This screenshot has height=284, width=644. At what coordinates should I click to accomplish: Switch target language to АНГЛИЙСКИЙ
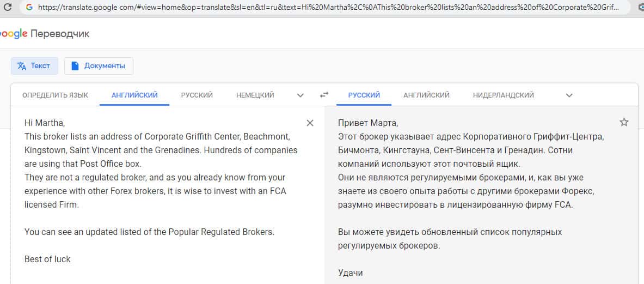click(x=426, y=95)
